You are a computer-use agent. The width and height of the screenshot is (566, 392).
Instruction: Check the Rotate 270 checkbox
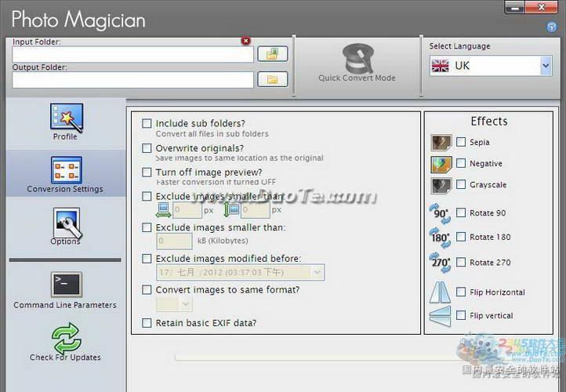tap(461, 262)
